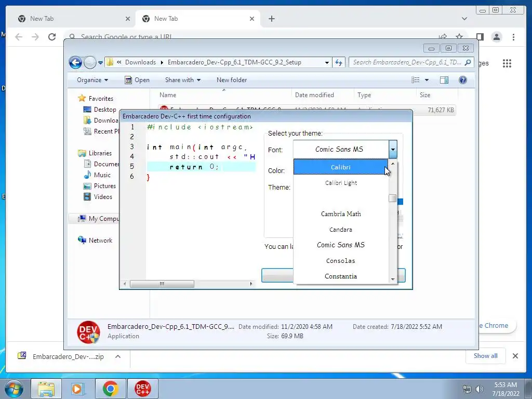Choose Calibri Light font option
This screenshot has height=399, width=532.
[x=341, y=183]
